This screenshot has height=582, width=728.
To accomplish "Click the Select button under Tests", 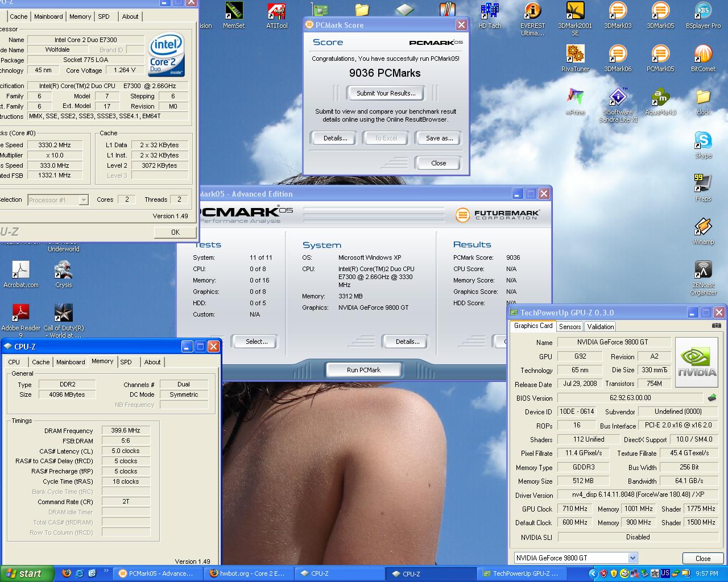I will [257, 342].
